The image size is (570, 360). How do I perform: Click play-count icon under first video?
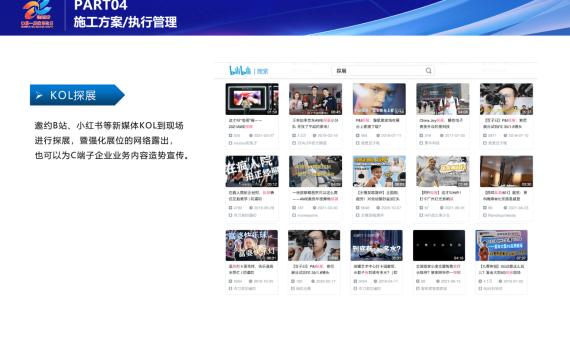pyautogui.click(x=230, y=135)
